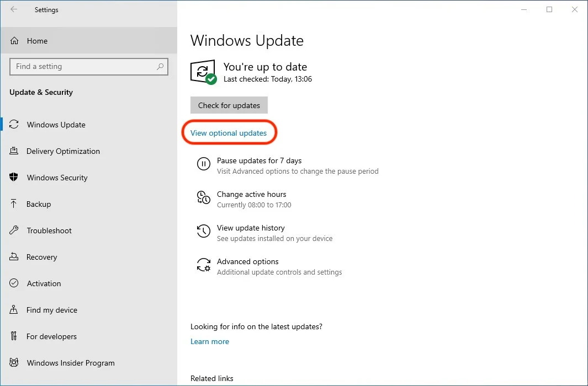Image resolution: width=588 pixels, height=386 pixels.
Task: Open the View optional updates link
Action: tap(229, 133)
